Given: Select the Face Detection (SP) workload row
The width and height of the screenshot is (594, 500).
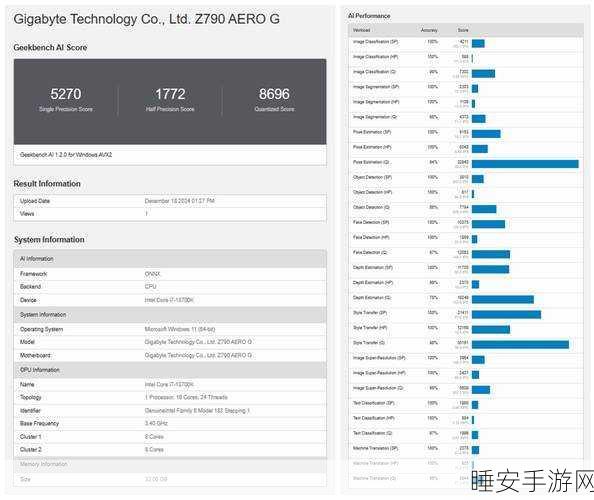Looking at the screenshot, I should coord(466,224).
